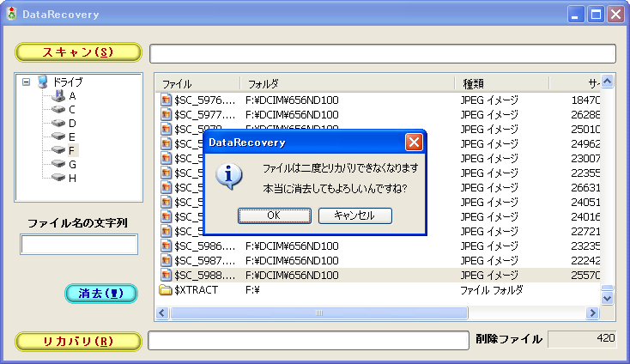Click the folder path of $SC_5986 row
Image resolution: width=630 pixels, height=364 pixels.
[292, 246]
